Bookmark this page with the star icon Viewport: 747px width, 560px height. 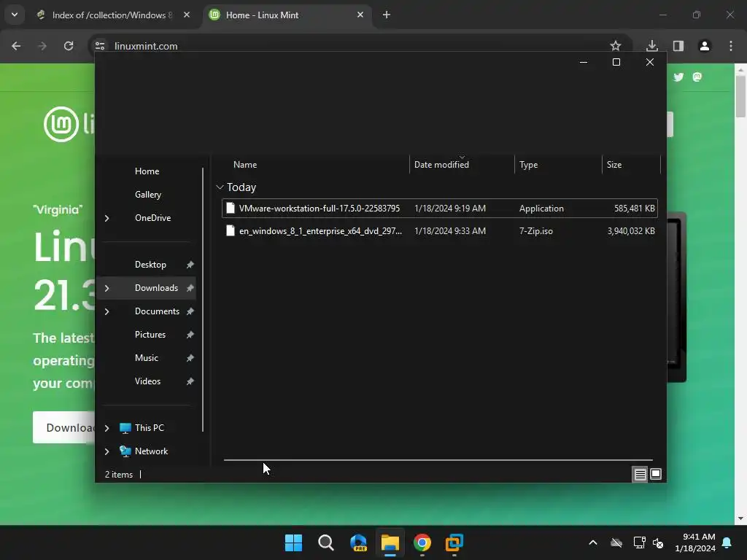point(616,46)
